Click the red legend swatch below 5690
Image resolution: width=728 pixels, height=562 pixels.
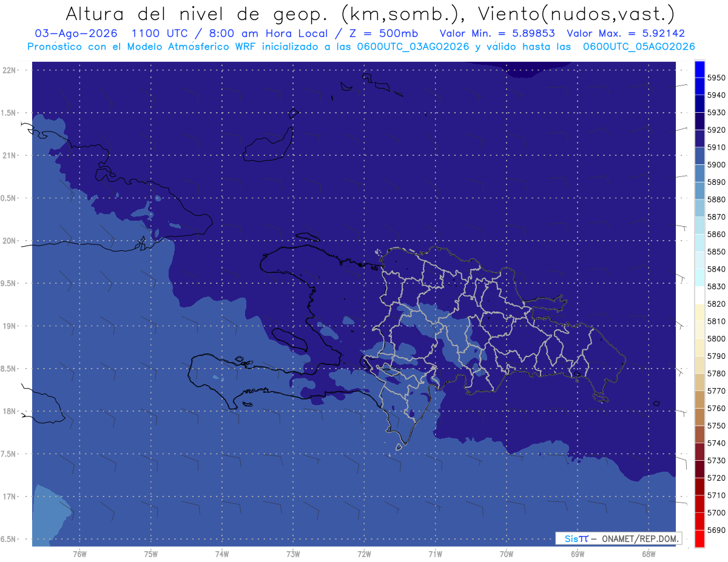699,538
